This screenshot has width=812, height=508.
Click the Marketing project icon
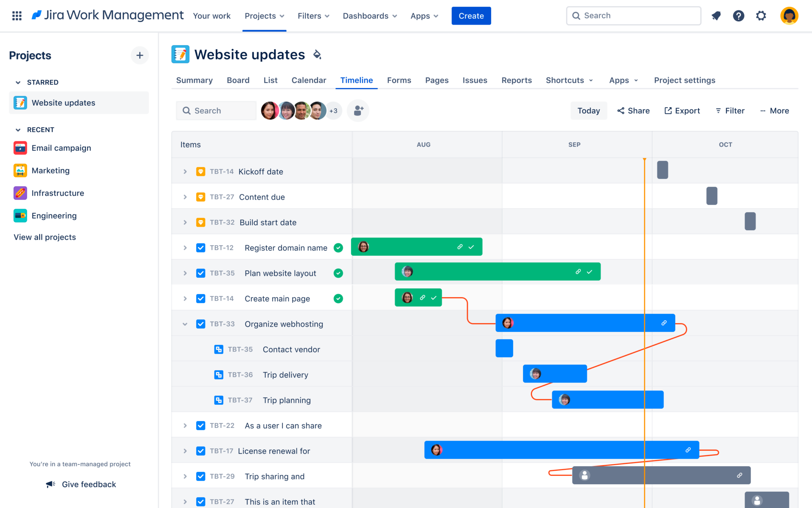pyautogui.click(x=20, y=170)
